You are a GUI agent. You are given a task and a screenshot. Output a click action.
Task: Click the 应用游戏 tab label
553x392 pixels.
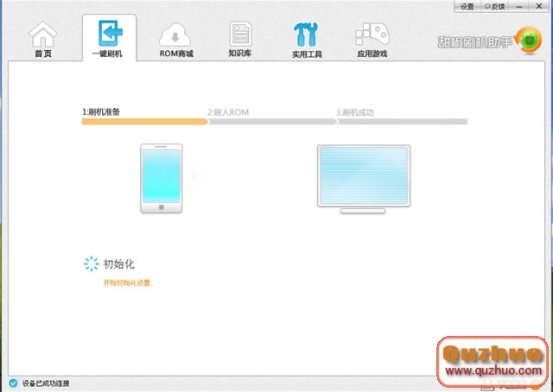point(372,54)
